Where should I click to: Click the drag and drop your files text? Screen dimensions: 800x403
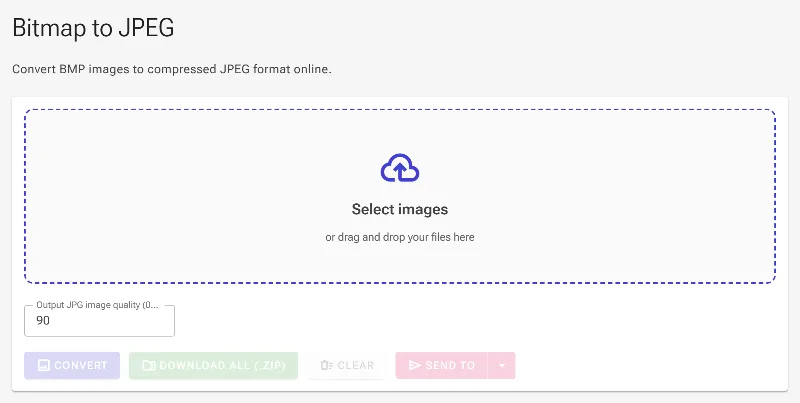[400, 237]
